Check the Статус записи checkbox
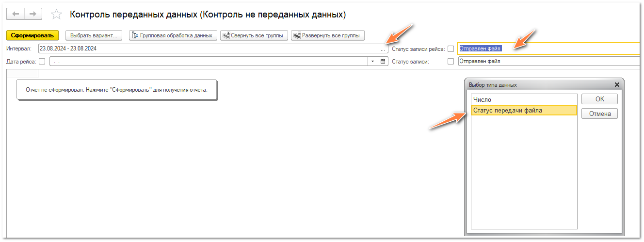The width and height of the screenshot is (644, 242). pos(451,62)
